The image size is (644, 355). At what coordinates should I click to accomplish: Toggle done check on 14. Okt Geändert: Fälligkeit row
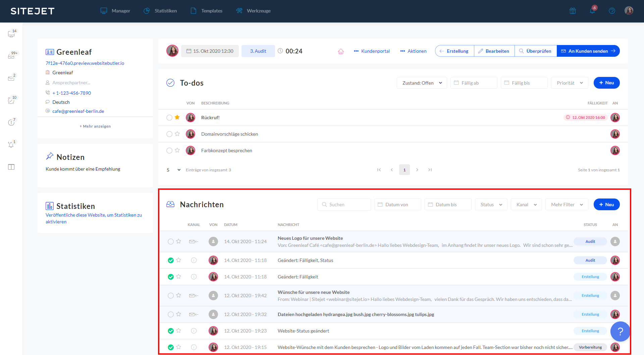171,277
